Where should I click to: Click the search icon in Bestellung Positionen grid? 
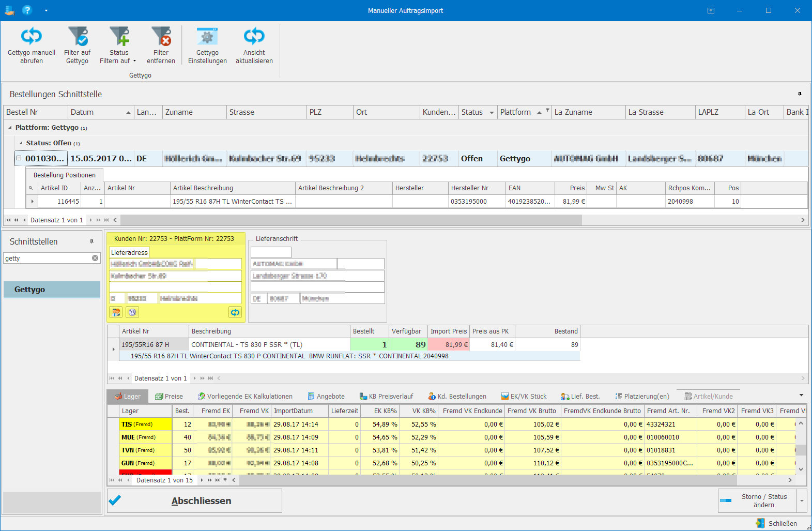click(x=30, y=188)
